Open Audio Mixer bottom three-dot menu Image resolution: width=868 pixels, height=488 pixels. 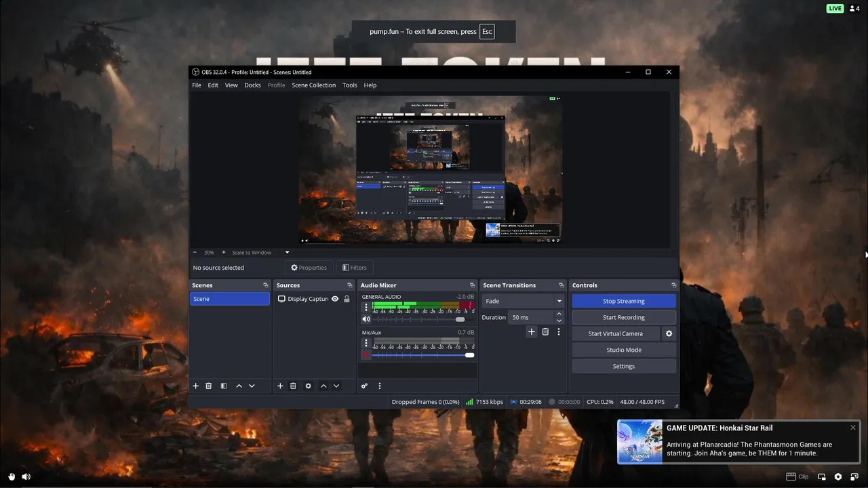380,386
